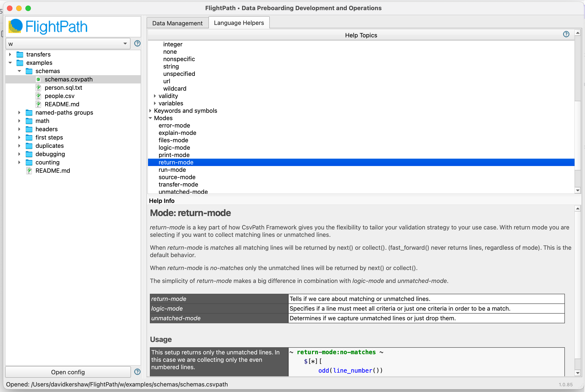
Task: Expand the validity help topic
Action: [155, 96]
